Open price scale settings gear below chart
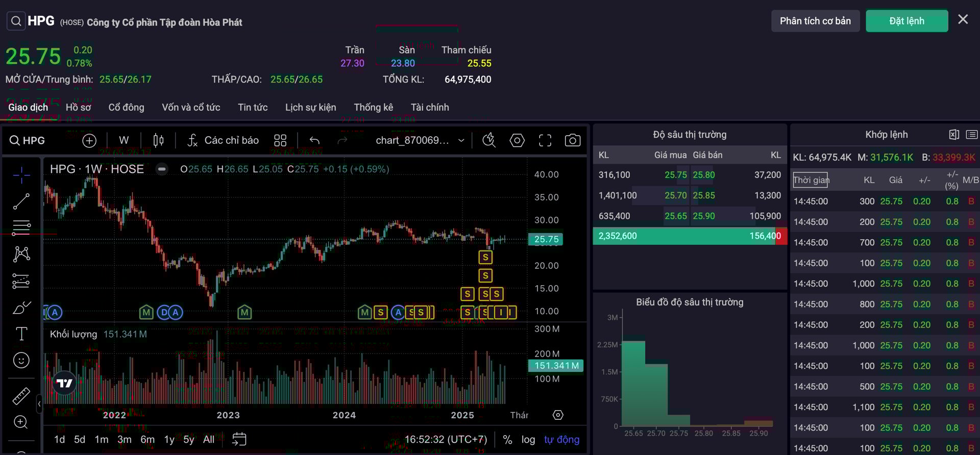The height and width of the screenshot is (455, 980). point(558,415)
